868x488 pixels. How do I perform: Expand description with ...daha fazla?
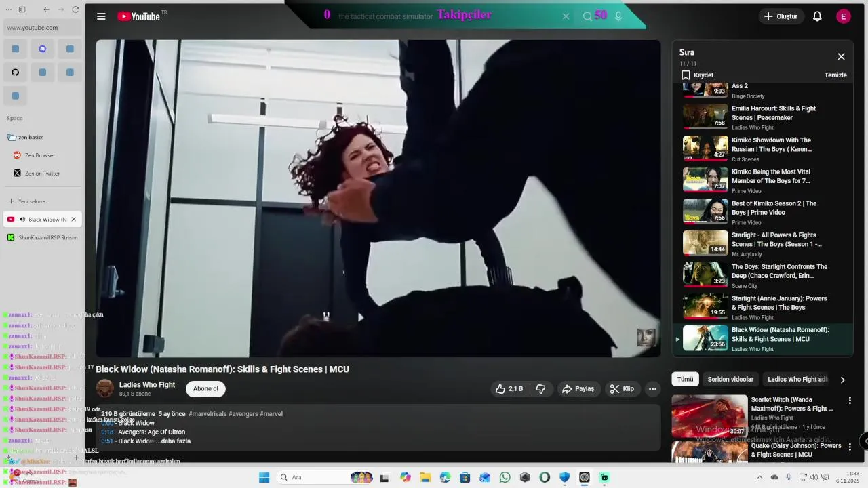(173, 441)
